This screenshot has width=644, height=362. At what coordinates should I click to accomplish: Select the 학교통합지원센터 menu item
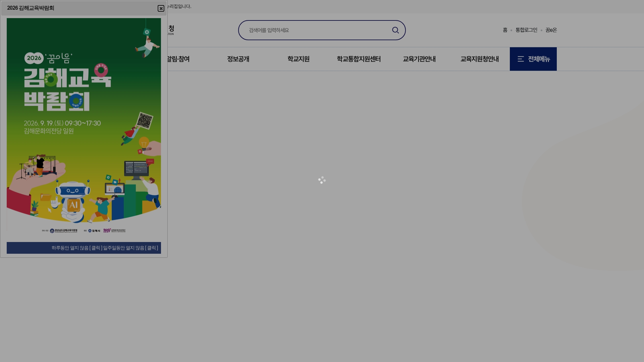[359, 59]
